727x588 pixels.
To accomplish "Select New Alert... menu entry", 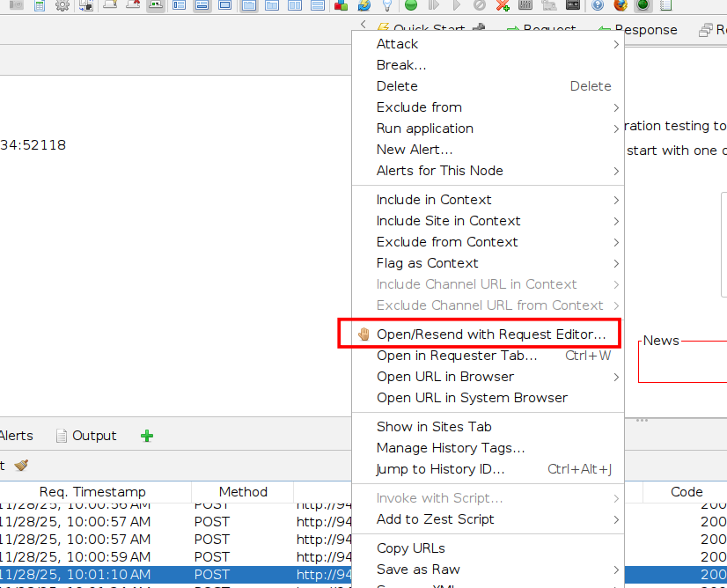I will 415,150.
